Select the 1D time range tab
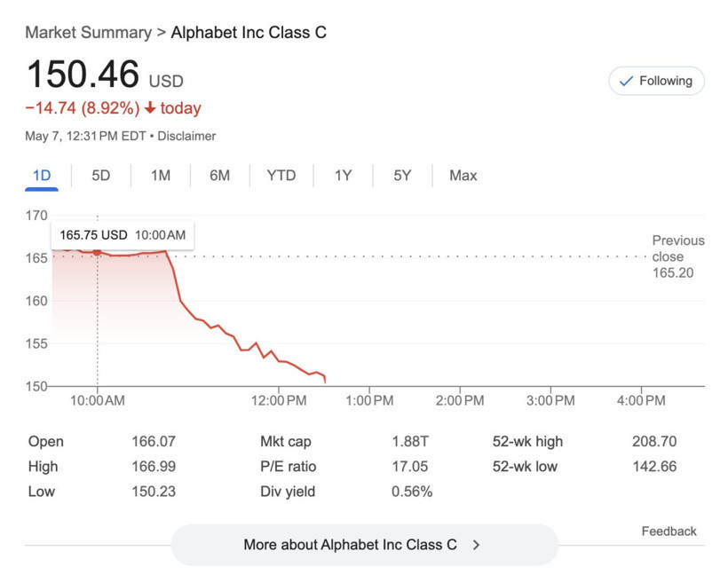This screenshot has width=728, height=583. [x=41, y=176]
